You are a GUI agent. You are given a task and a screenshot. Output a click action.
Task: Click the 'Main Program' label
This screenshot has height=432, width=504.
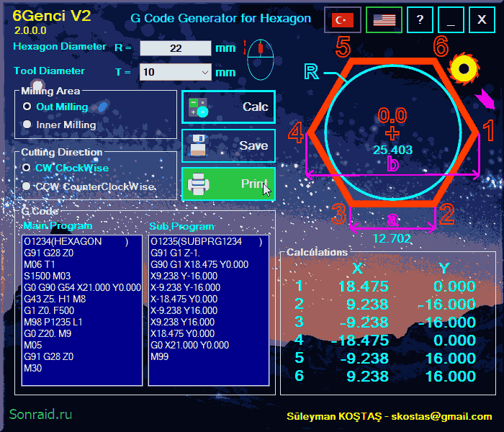(x=58, y=225)
